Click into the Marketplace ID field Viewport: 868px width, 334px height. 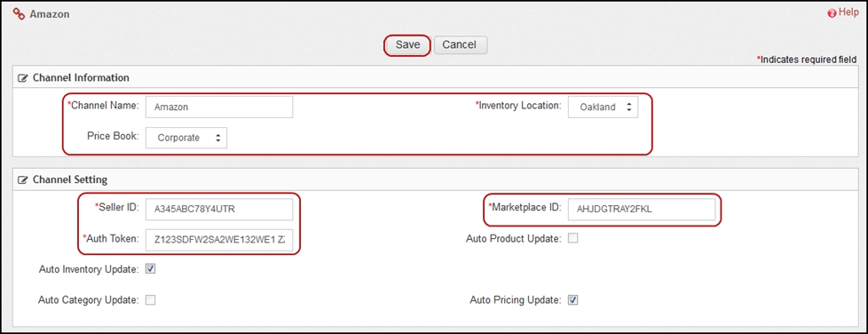(642, 210)
